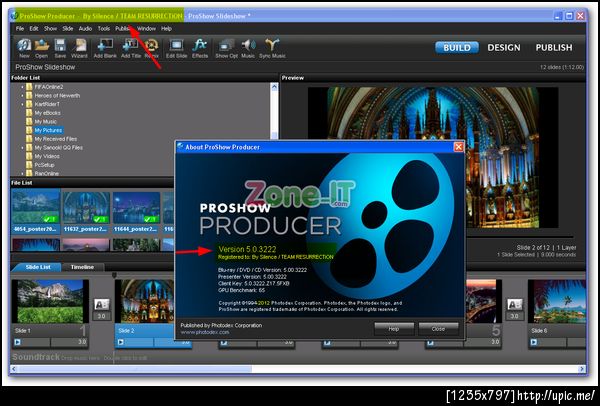The height and width of the screenshot is (406, 600).
Task: Open the Audio menu
Action: tap(85, 29)
